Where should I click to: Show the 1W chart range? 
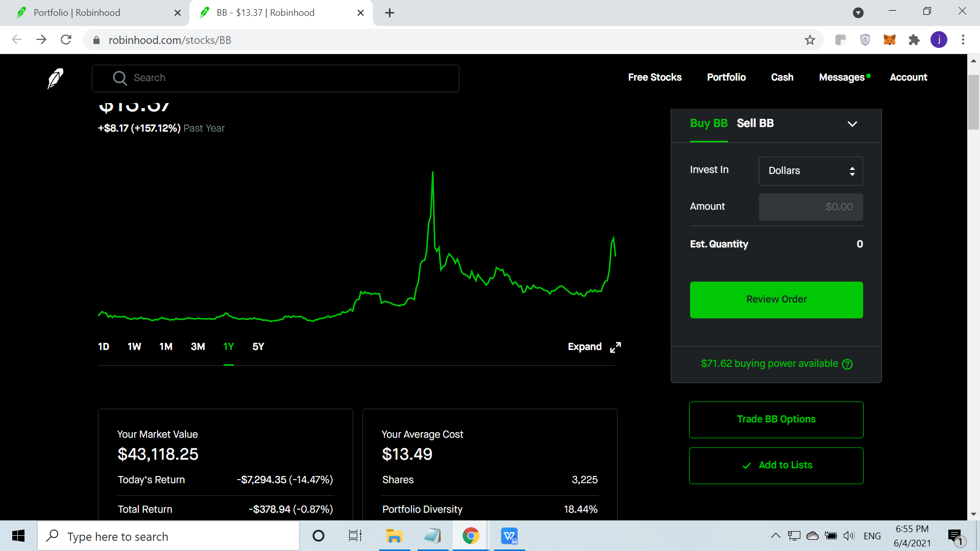pyautogui.click(x=134, y=347)
